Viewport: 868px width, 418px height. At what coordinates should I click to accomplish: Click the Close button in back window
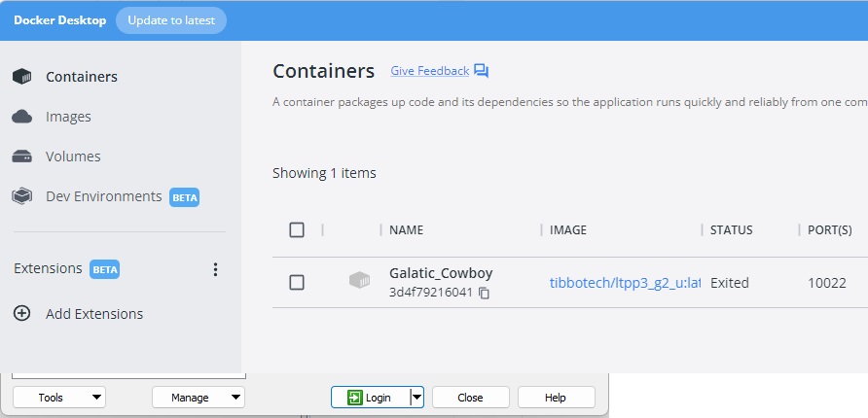tap(471, 397)
